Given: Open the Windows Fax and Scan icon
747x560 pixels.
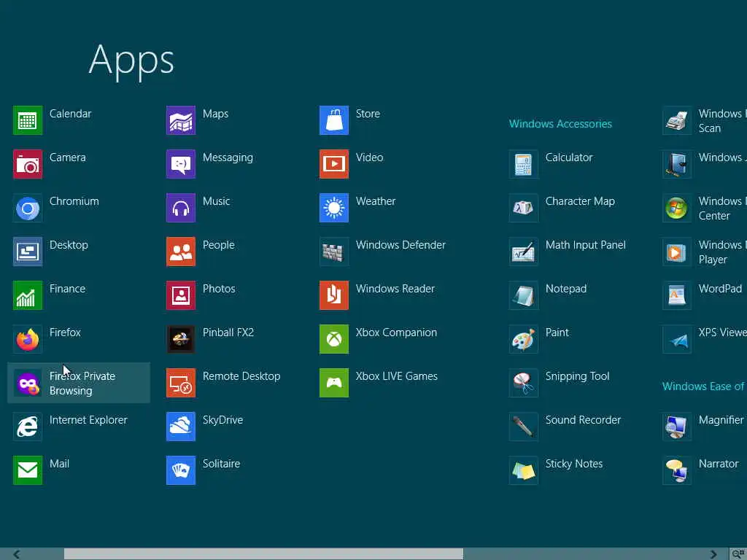Looking at the screenshot, I should pos(677,120).
